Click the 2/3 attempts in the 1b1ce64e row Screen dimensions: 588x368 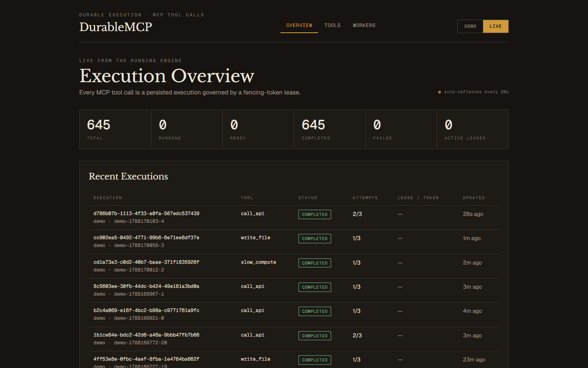click(x=357, y=335)
